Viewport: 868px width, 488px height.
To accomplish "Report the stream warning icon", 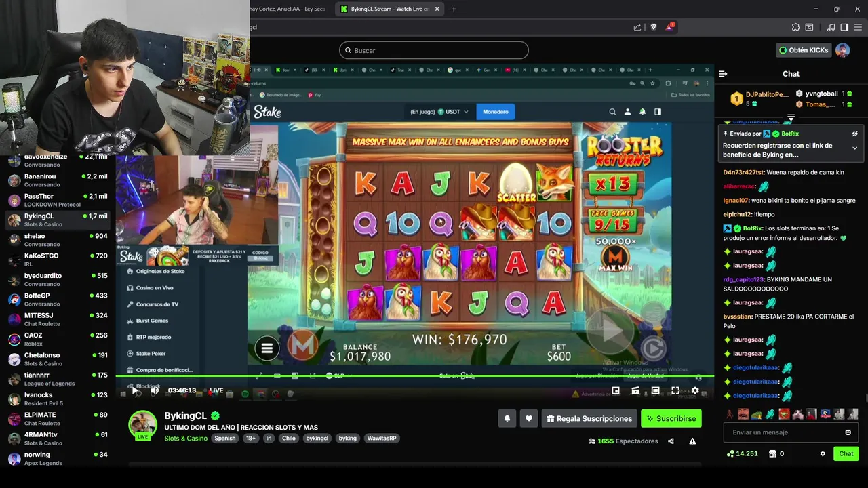I will (692, 441).
